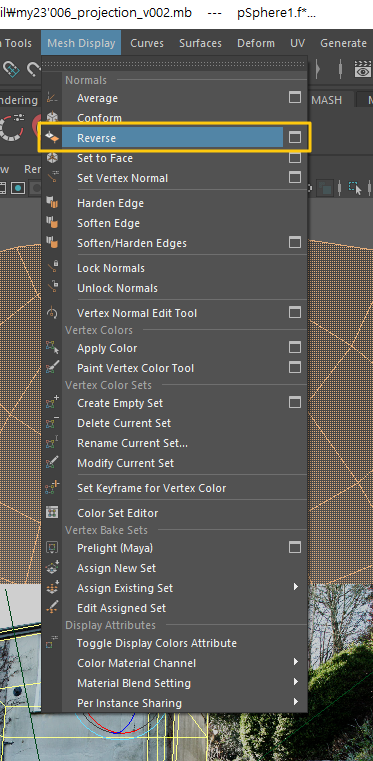Click the Toggle Display Colors Attribute icon

tap(52, 643)
